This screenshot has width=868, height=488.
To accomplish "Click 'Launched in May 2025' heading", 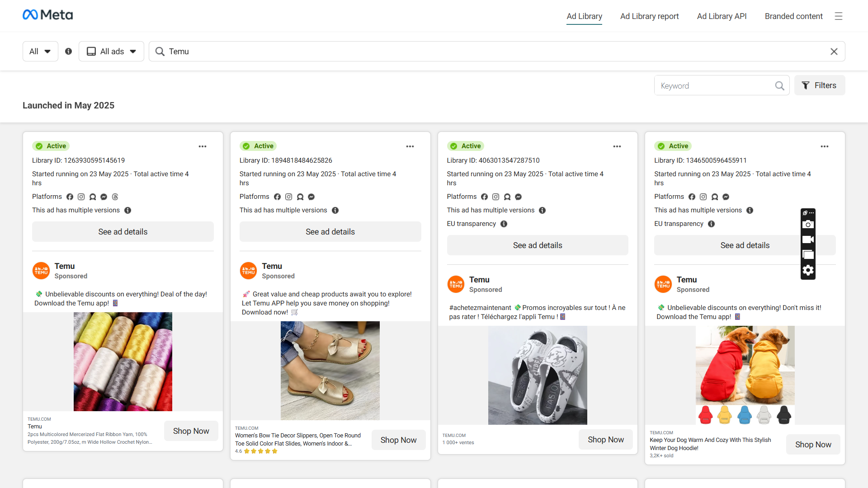I will pos(68,106).
